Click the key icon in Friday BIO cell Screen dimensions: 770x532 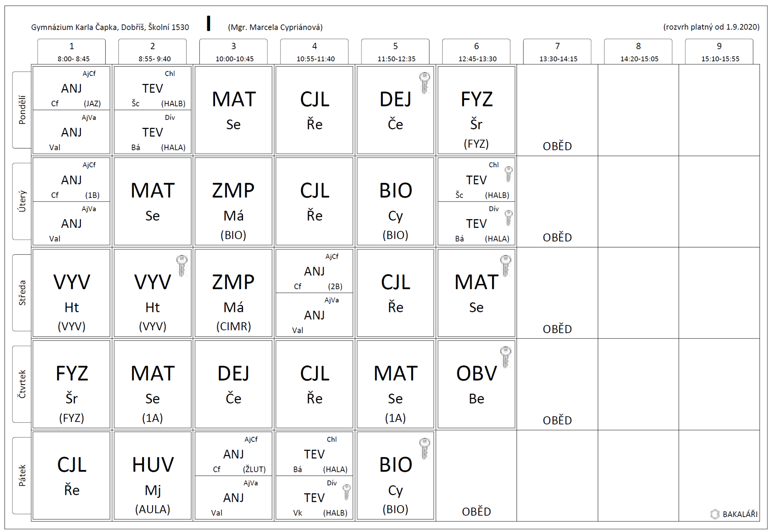point(424,448)
